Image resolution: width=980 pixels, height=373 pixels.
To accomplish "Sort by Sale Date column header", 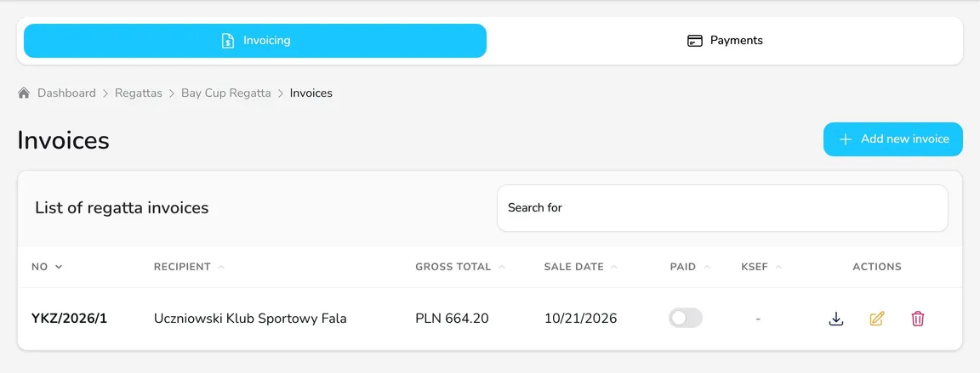I will tap(581, 267).
